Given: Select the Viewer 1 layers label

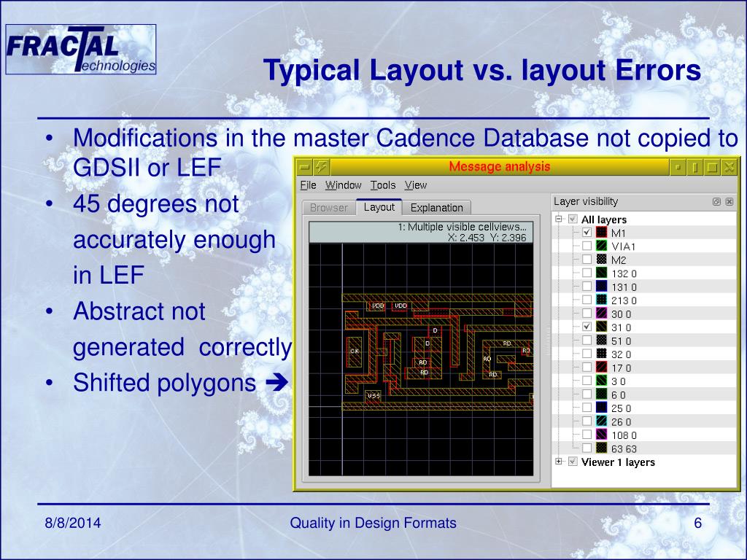Looking at the screenshot, I should pyautogui.click(x=618, y=462).
